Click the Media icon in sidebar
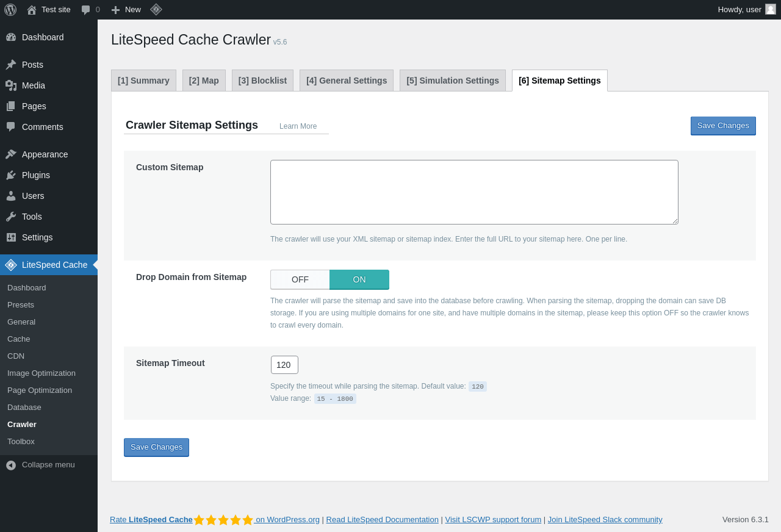The width and height of the screenshot is (781, 532). click(x=11, y=85)
